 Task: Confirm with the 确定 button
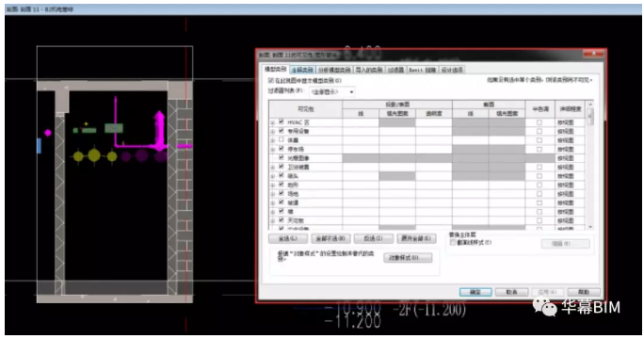pos(475,292)
